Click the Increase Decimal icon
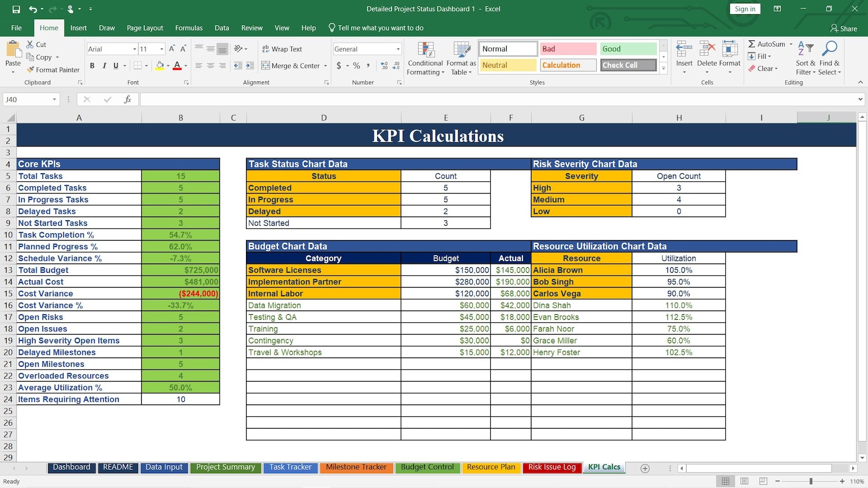 point(384,66)
